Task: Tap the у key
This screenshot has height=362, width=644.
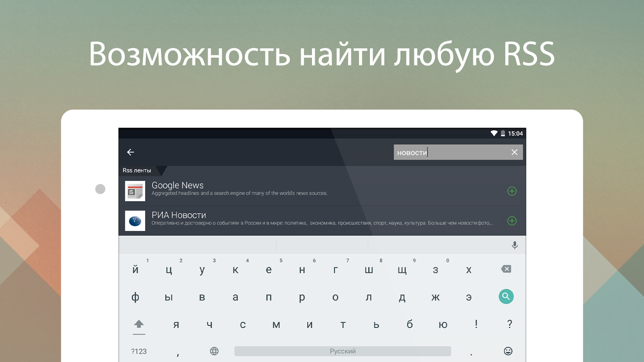Action: (x=202, y=270)
